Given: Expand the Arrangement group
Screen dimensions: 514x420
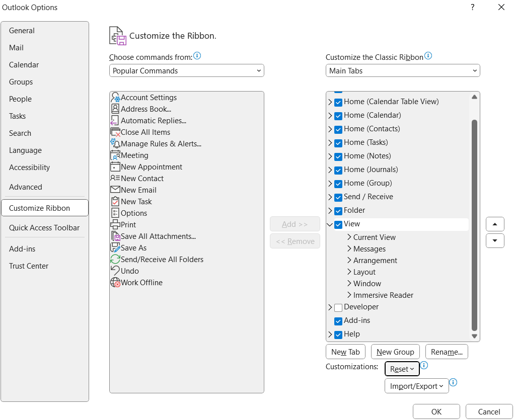Looking at the screenshot, I should click(x=349, y=260).
